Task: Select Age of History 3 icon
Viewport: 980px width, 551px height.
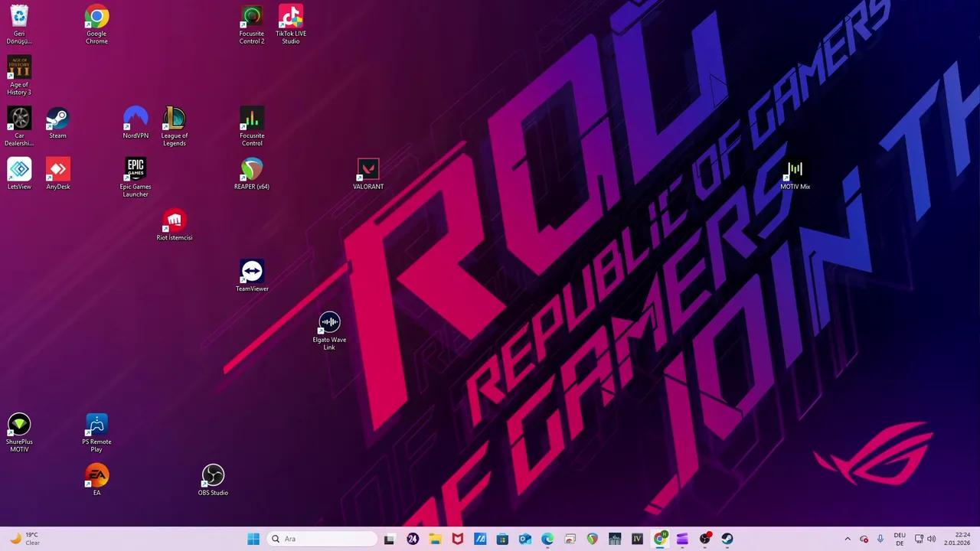Action: point(19,76)
